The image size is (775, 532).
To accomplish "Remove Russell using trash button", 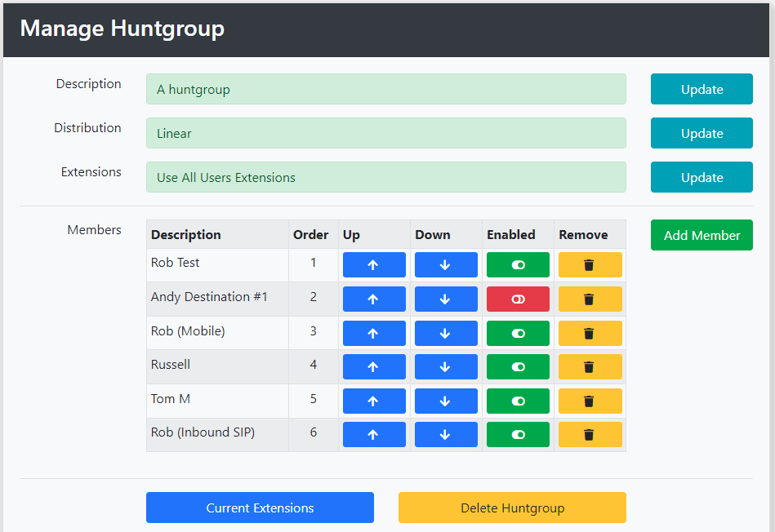I will [x=590, y=366].
